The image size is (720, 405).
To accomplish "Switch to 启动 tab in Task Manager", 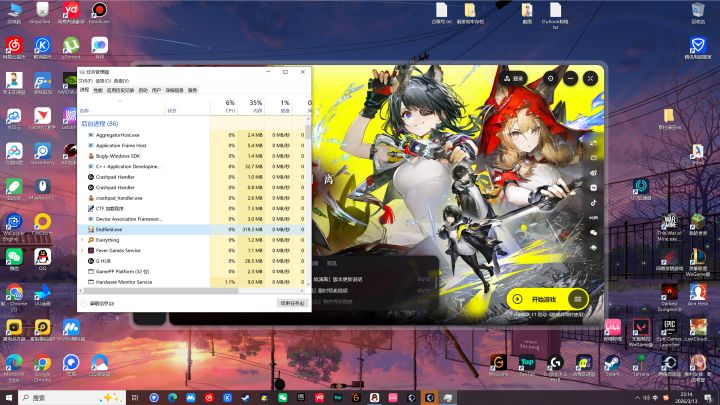I will pyautogui.click(x=143, y=90).
